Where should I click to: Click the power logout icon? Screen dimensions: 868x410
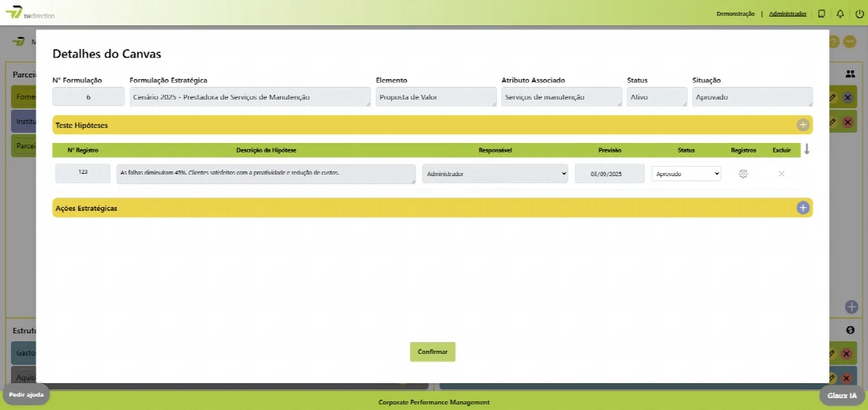[x=859, y=14]
